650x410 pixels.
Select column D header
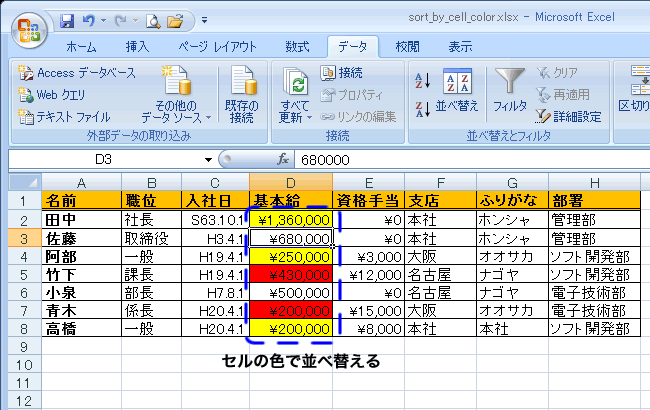[x=291, y=182]
